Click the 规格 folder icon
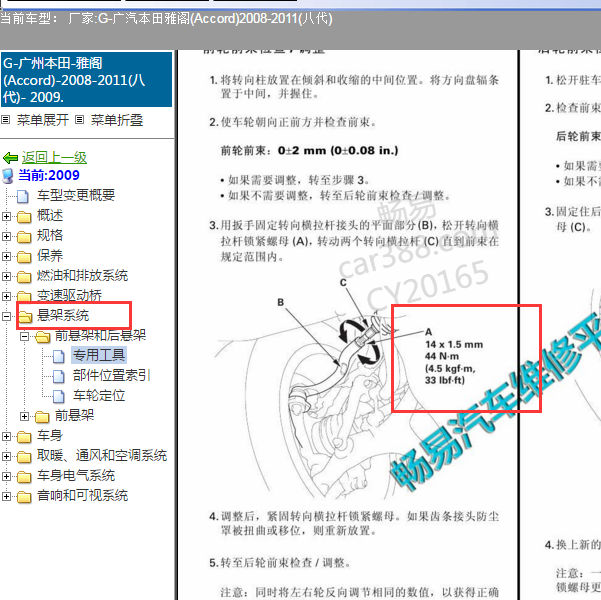 24,237
